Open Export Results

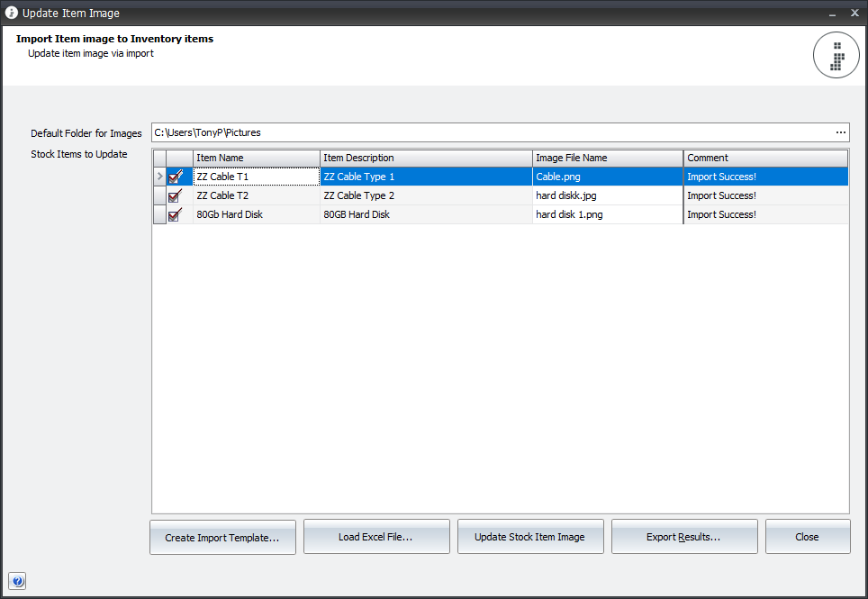(x=684, y=537)
